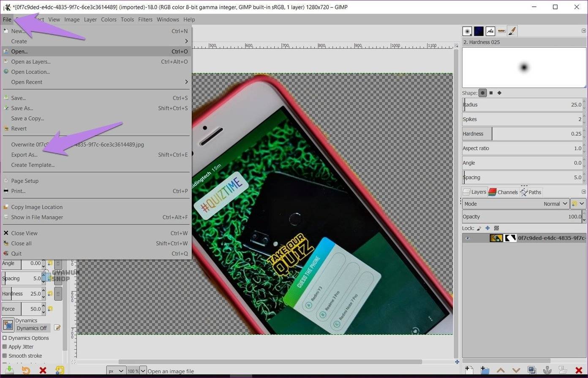Click the horizontal canvas scrollbar
Screen dimensions: 588x378
[270, 362]
